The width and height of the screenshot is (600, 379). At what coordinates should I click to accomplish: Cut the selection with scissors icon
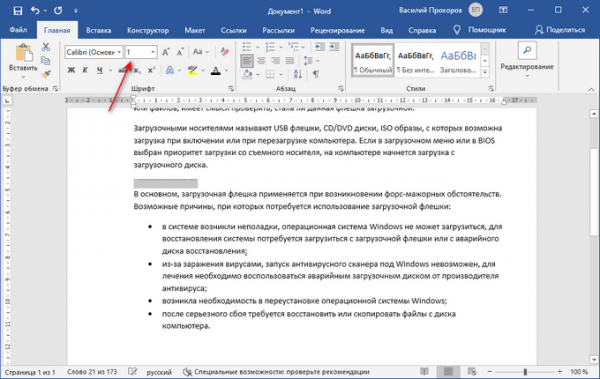[46, 47]
